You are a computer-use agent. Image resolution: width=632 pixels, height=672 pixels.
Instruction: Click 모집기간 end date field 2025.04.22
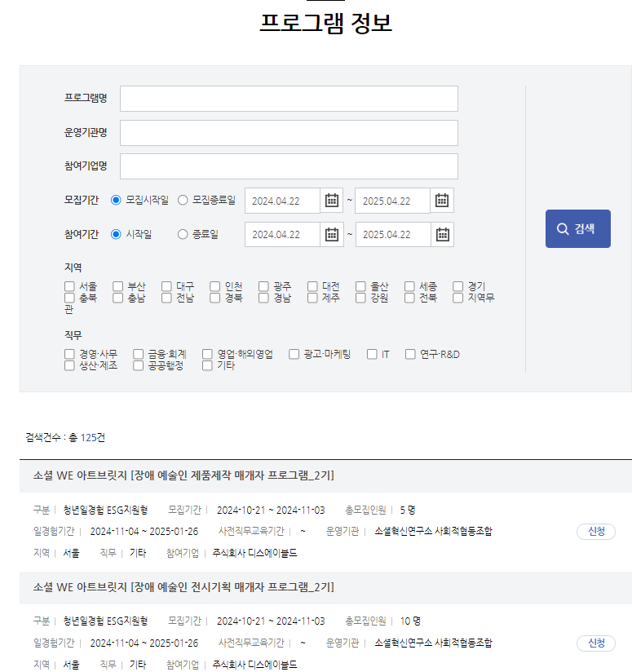393,201
